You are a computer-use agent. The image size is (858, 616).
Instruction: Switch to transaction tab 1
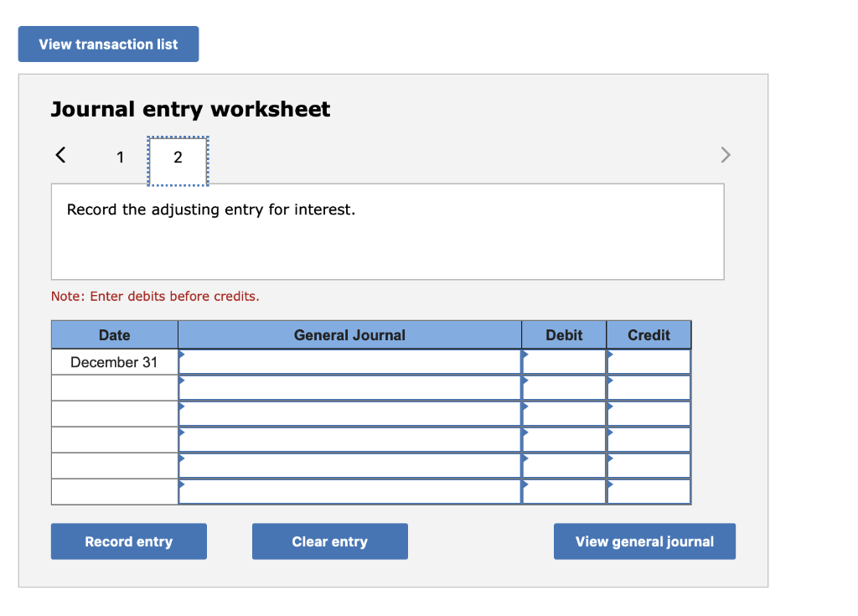coord(120,157)
